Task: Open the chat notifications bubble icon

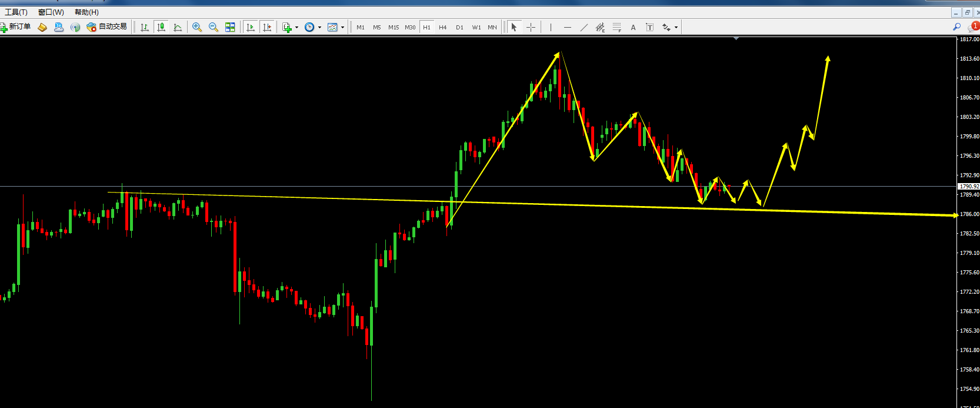Action: [x=973, y=27]
